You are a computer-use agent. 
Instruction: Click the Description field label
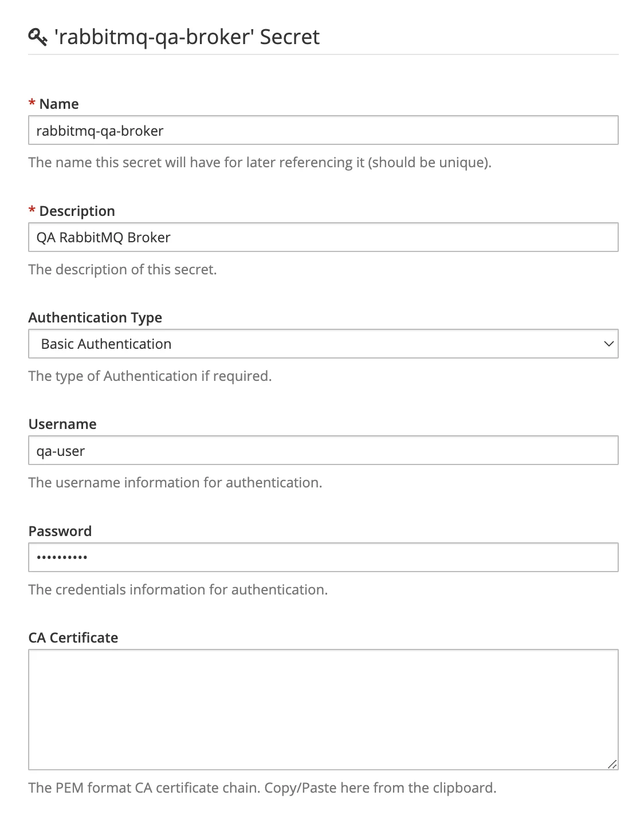77,211
